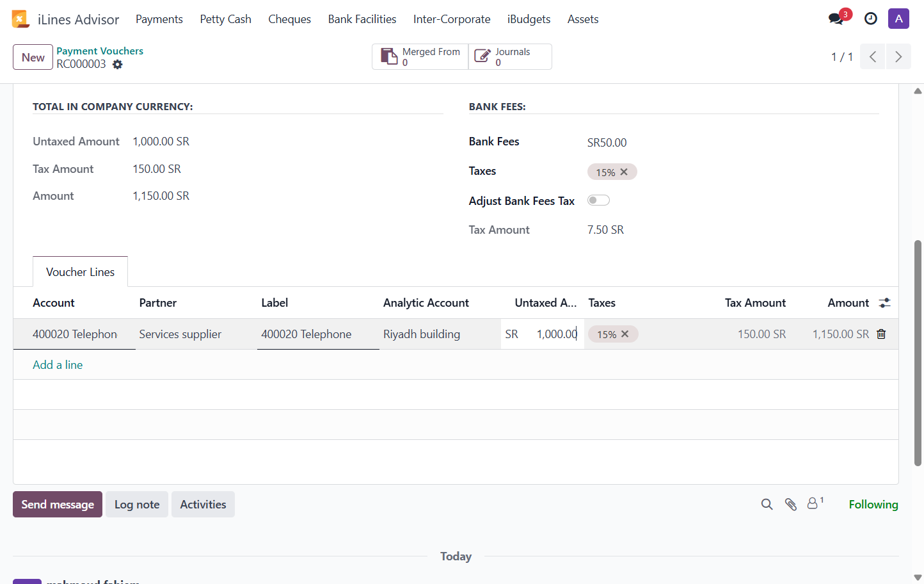924x584 pixels.
Task: Click the vertical scrollbar thumb
Action: click(x=918, y=353)
